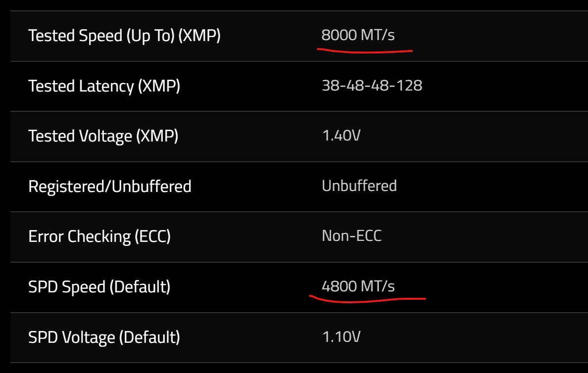This screenshot has height=373, width=588.
Task: Click the "Tested Speed (Up To) (XMP)" label
Action: pos(124,36)
